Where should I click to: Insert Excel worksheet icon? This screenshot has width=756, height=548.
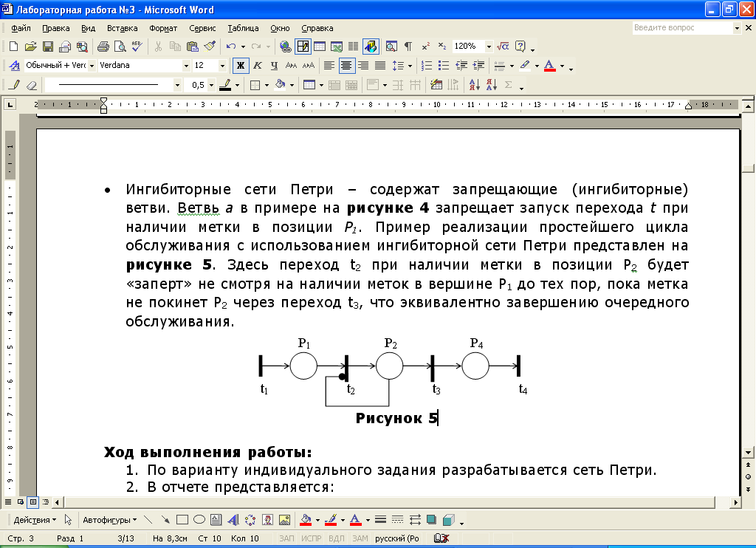click(337, 47)
